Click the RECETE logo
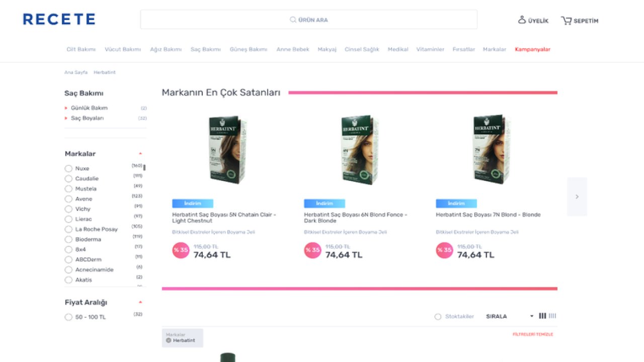The width and height of the screenshot is (644, 362). pyautogui.click(x=59, y=20)
